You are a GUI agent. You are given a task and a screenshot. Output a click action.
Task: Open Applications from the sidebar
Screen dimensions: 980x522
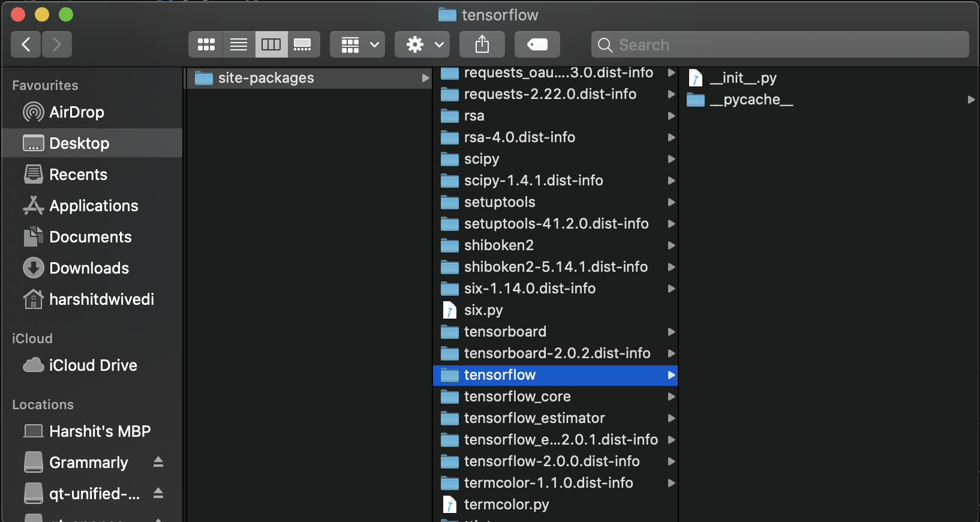pyautogui.click(x=92, y=206)
